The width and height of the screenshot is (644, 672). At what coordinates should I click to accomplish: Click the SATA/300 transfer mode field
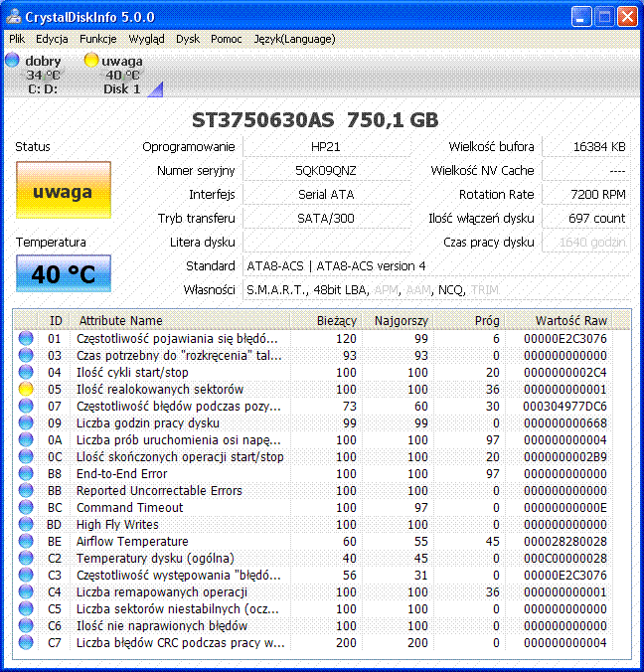[x=326, y=218]
